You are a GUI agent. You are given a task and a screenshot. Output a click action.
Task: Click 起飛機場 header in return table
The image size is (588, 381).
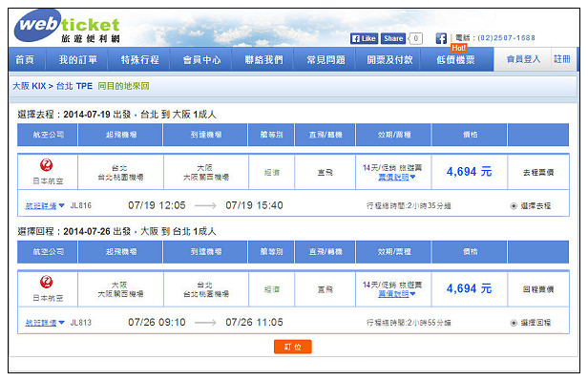coord(120,252)
